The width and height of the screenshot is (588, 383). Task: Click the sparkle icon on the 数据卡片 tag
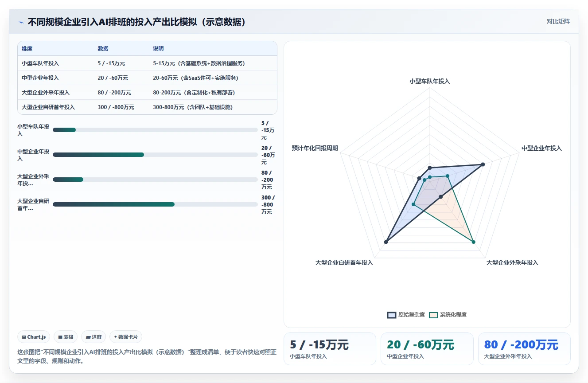pos(116,337)
